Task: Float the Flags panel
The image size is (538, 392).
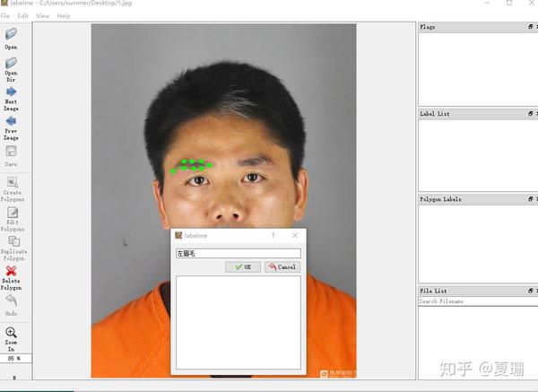Action: pyautogui.click(x=531, y=27)
